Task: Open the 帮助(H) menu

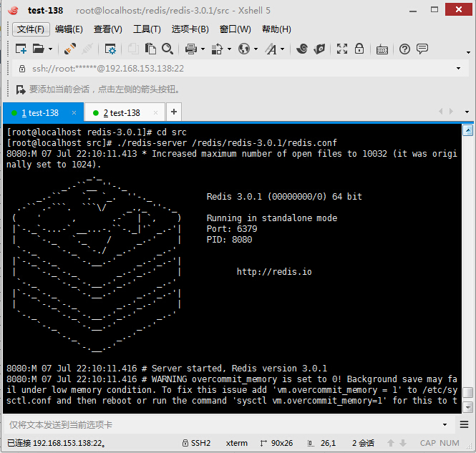Action: pos(276,29)
